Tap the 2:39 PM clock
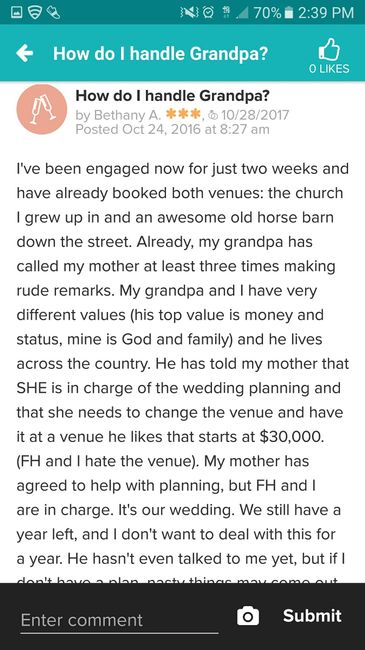The image size is (365, 650). (x=326, y=12)
